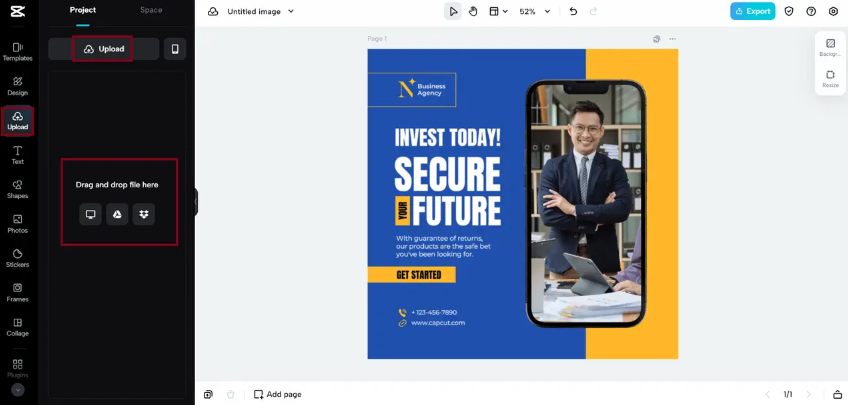Switch to the Project tab
Image resolution: width=848 pixels, height=405 pixels.
(83, 10)
